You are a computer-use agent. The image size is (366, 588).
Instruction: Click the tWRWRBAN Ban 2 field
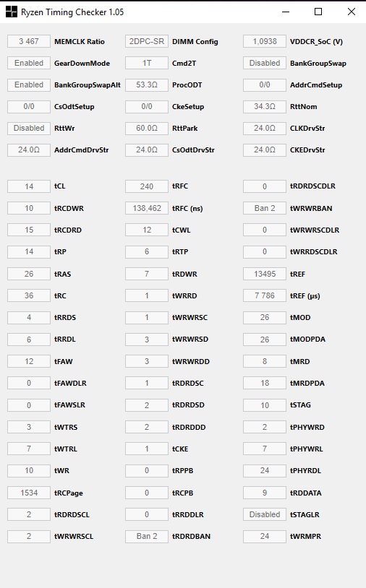pos(265,208)
